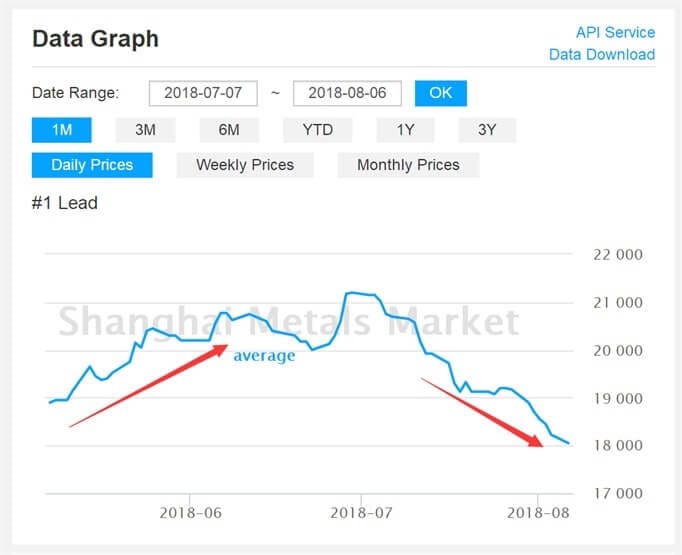Switch to the 3M range
Viewport: 682px width, 555px height.
coord(143,129)
